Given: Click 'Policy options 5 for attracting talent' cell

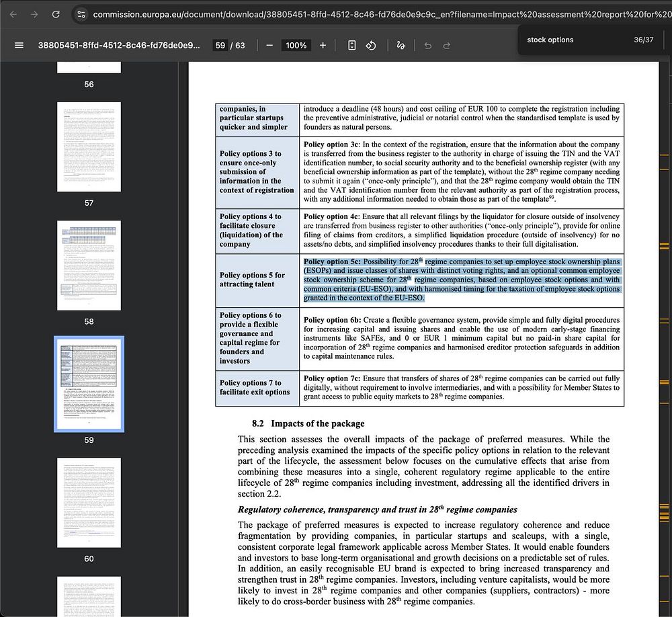Looking at the screenshot, I should click(257, 280).
